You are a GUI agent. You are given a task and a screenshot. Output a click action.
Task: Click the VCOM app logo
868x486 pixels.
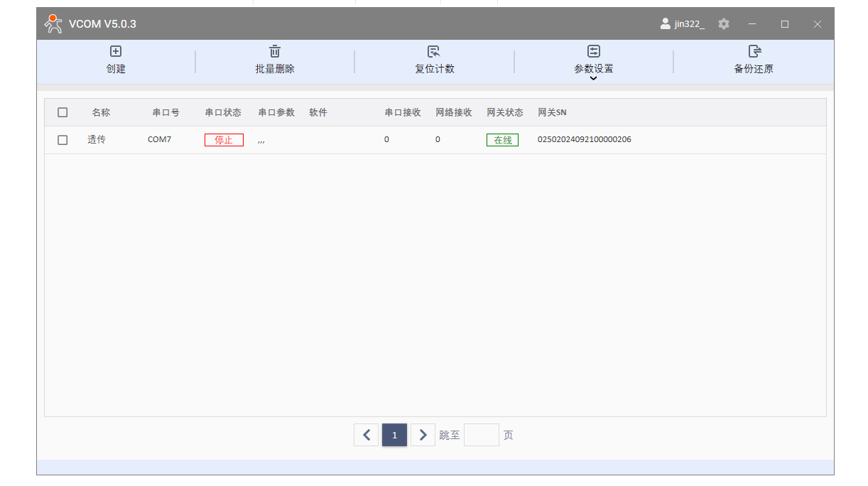(53, 24)
